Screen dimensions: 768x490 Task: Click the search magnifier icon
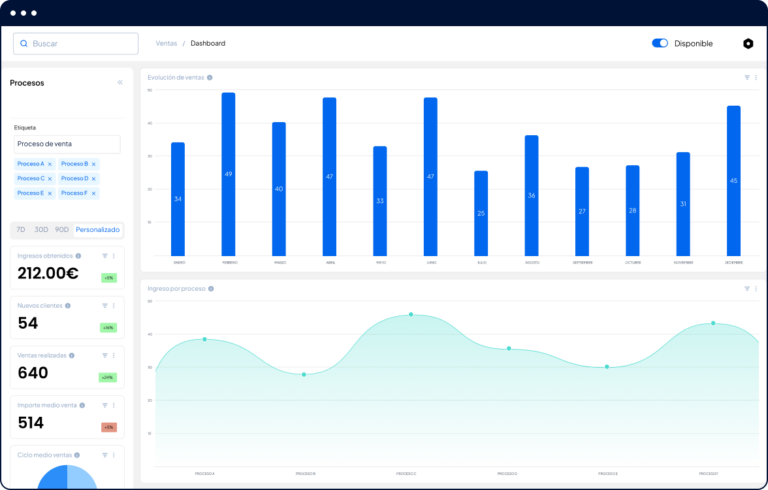click(24, 44)
